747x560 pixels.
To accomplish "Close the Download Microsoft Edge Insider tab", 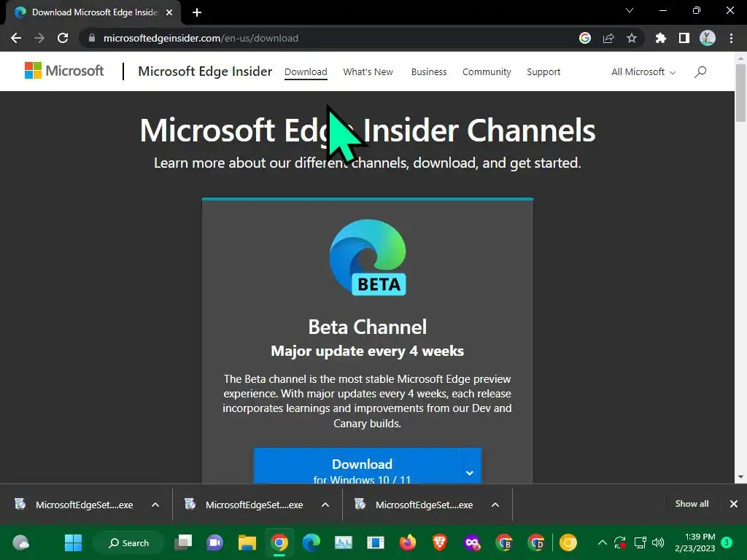I will point(169,12).
